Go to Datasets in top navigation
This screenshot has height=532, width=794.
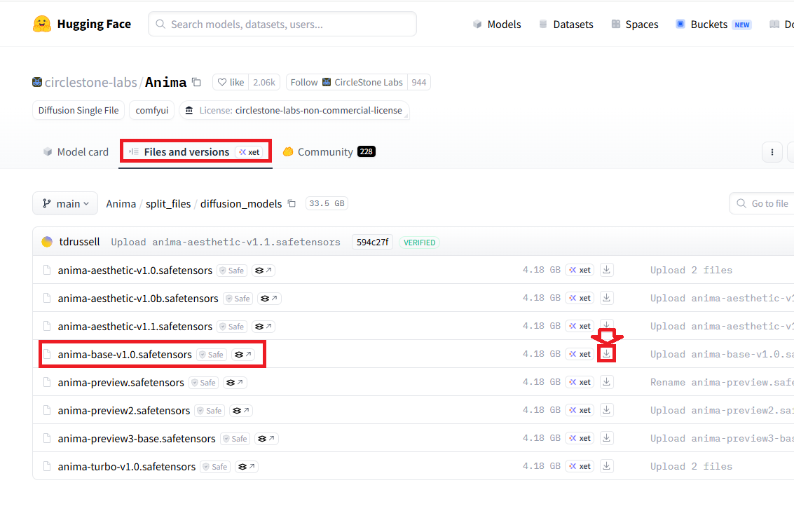[x=566, y=25]
